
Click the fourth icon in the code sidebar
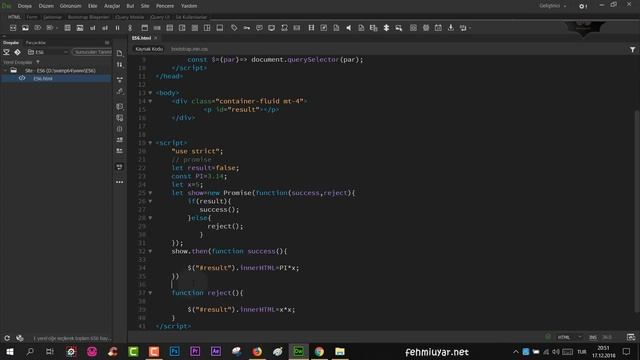pyautogui.click(x=120, y=91)
